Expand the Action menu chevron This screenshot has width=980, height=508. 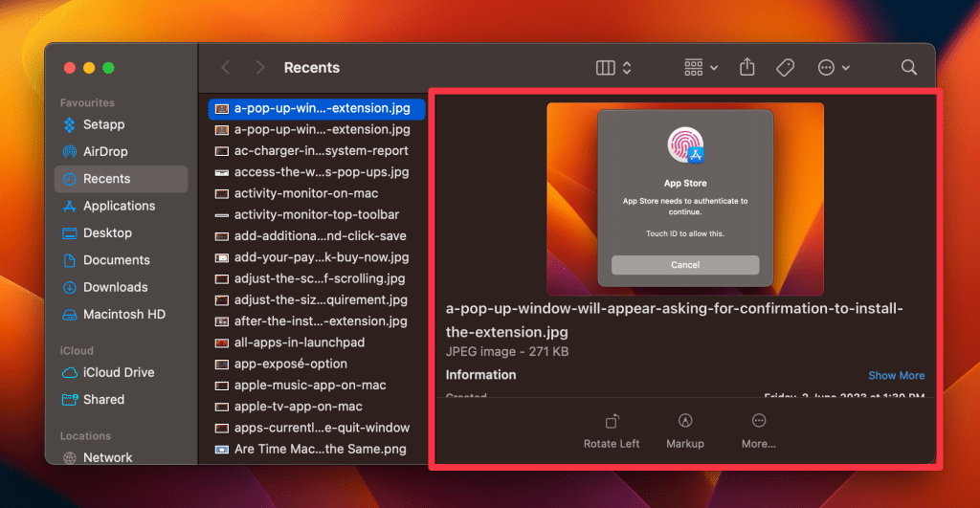click(846, 68)
